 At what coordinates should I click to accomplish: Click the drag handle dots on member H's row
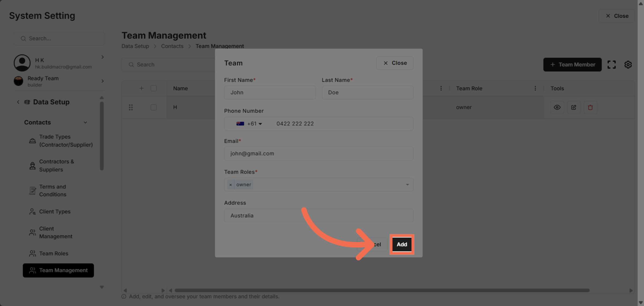click(x=131, y=107)
